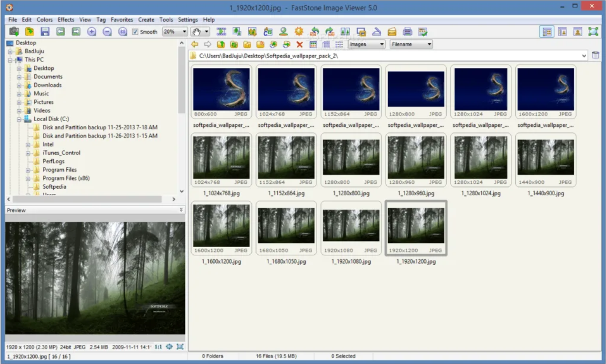The image size is (606, 364).
Task: Zoom in on the image
Action: tap(90, 31)
